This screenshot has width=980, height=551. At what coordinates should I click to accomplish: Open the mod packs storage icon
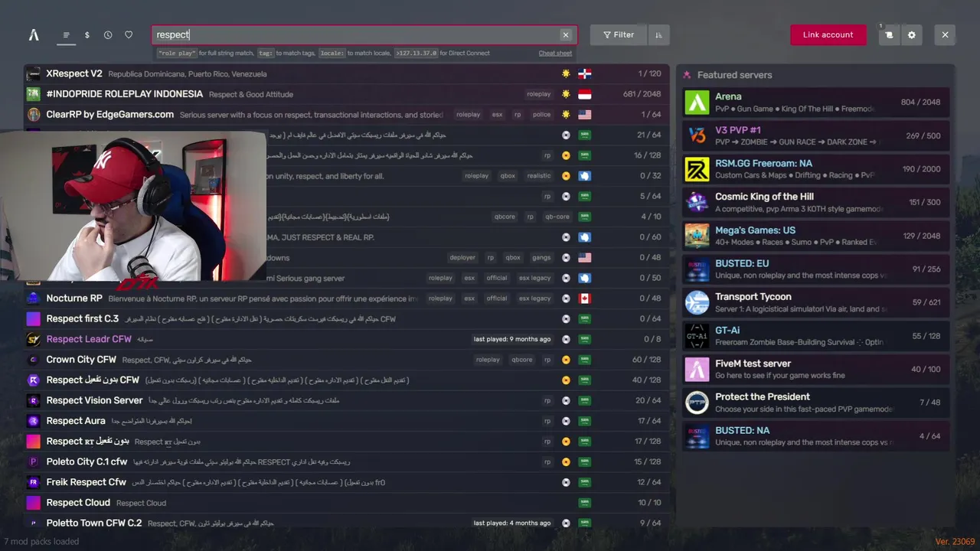pyautogui.click(x=889, y=35)
